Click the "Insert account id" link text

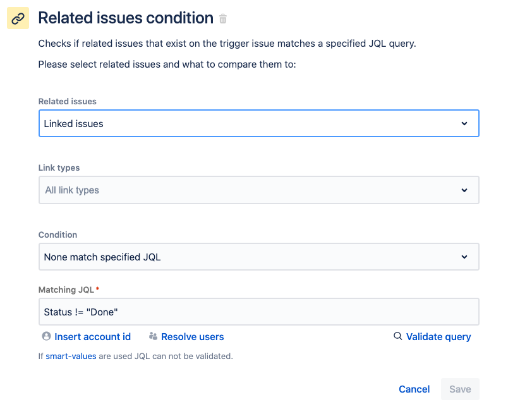[x=92, y=337]
